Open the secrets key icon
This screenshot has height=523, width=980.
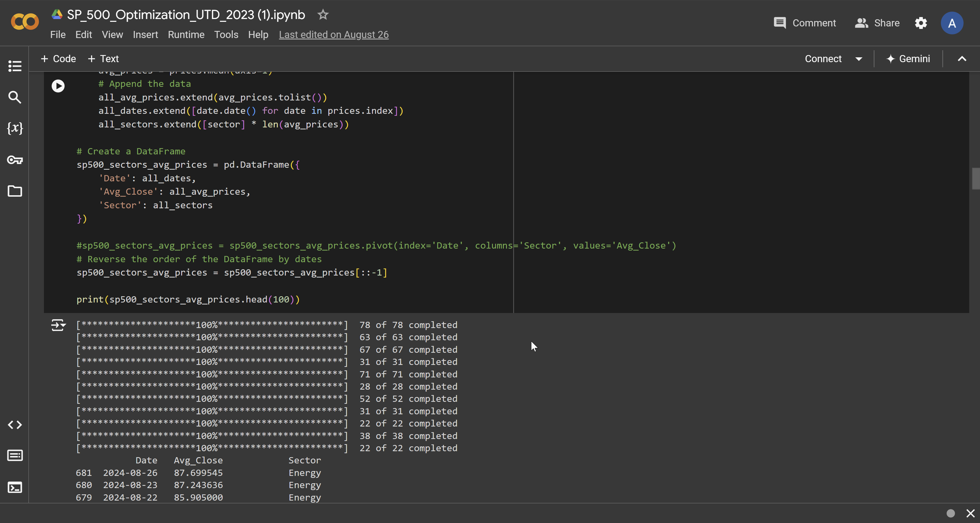(x=15, y=159)
